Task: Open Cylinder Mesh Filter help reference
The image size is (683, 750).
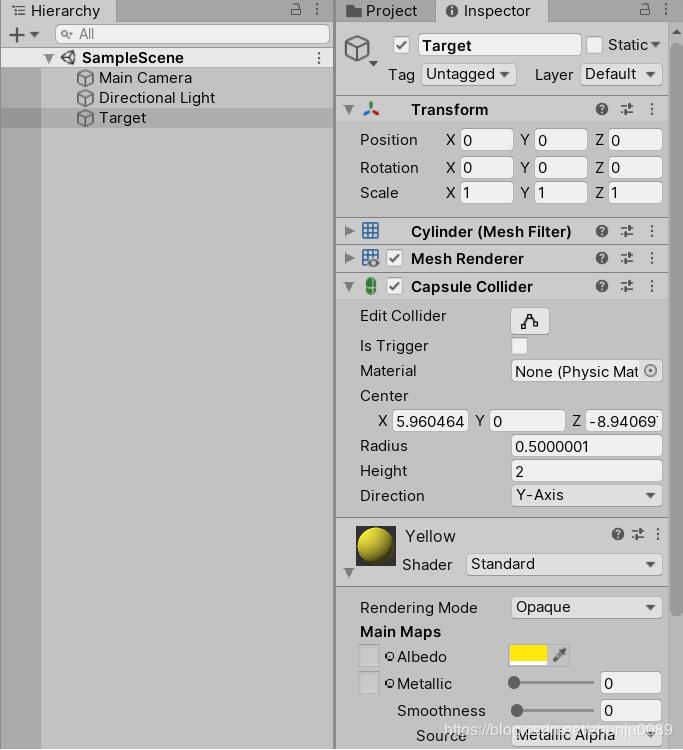Action: [602, 232]
